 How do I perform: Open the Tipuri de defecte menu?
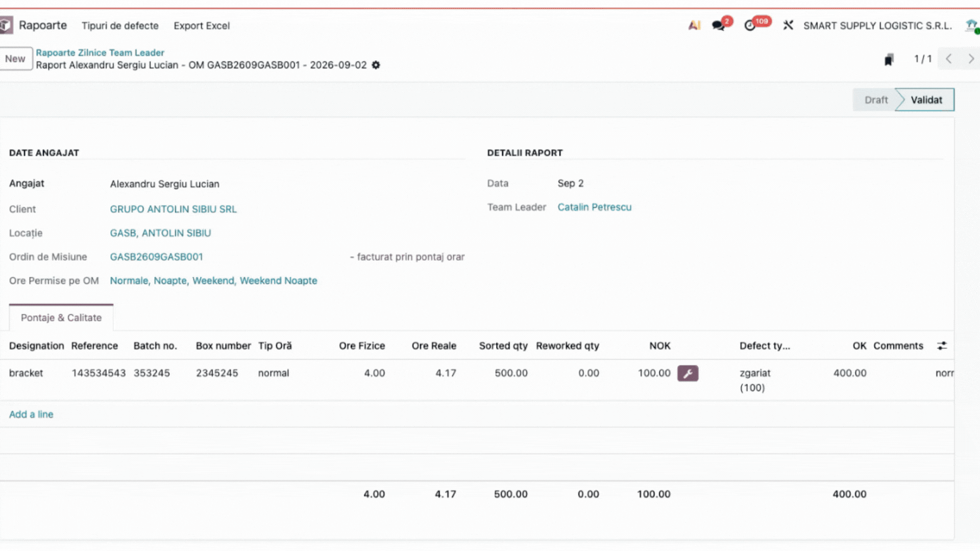(120, 26)
